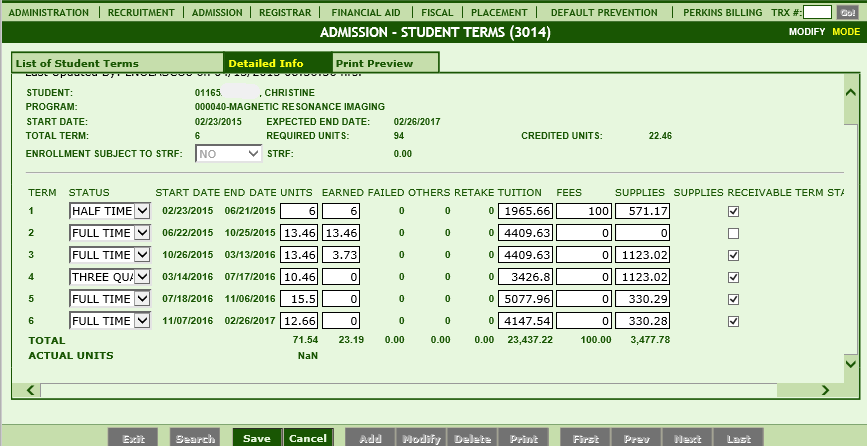Click the Delete button
The image size is (867, 446).
tap(472, 438)
